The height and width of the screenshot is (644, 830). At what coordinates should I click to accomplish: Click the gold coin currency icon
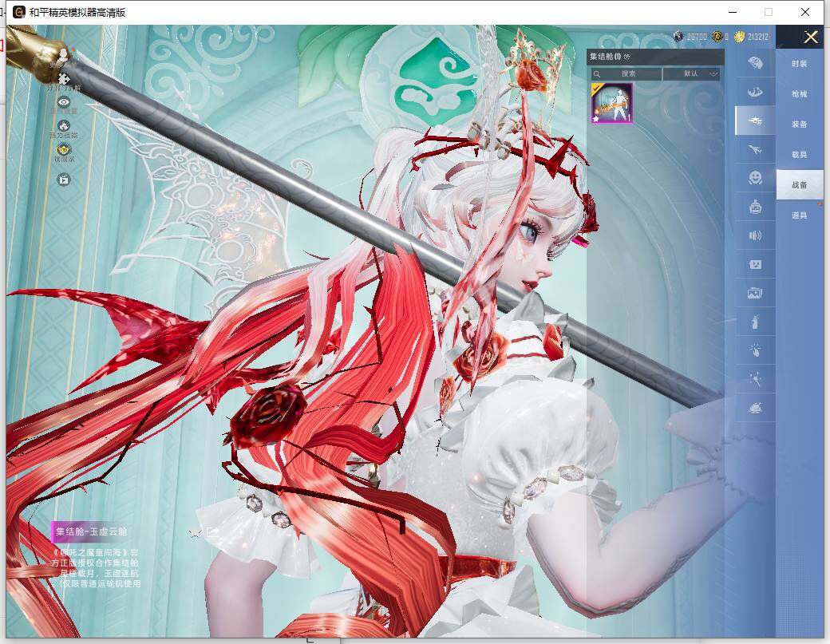tap(717, 37)
